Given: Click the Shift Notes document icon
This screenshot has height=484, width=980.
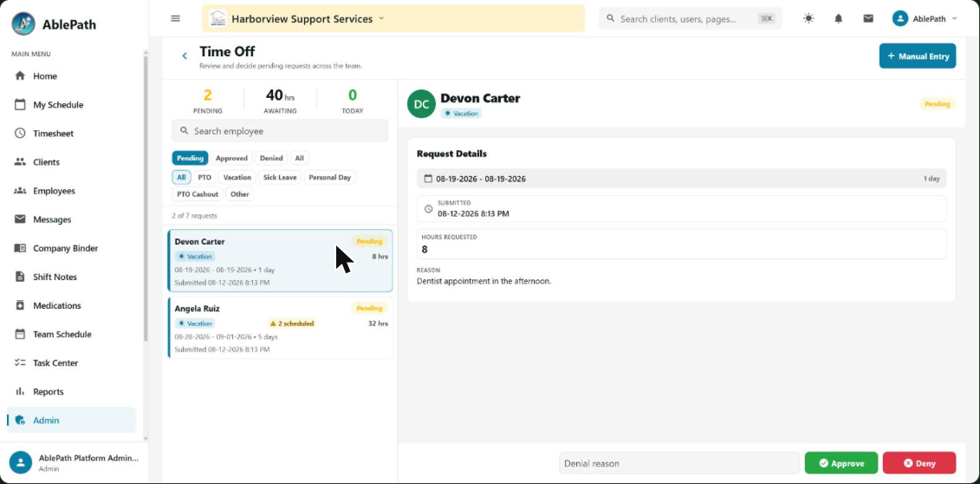Looking at the screenshot, I should tap(20, 277).
